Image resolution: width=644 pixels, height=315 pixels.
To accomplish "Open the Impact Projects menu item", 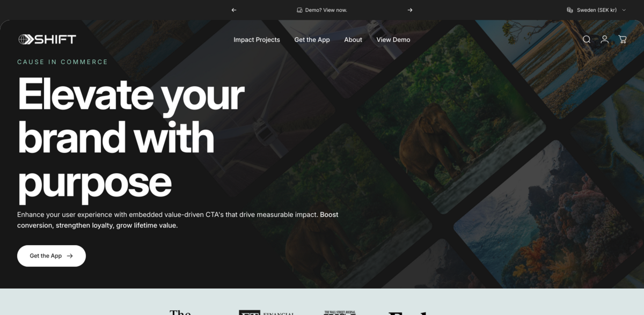I will [x=257, y=40].
